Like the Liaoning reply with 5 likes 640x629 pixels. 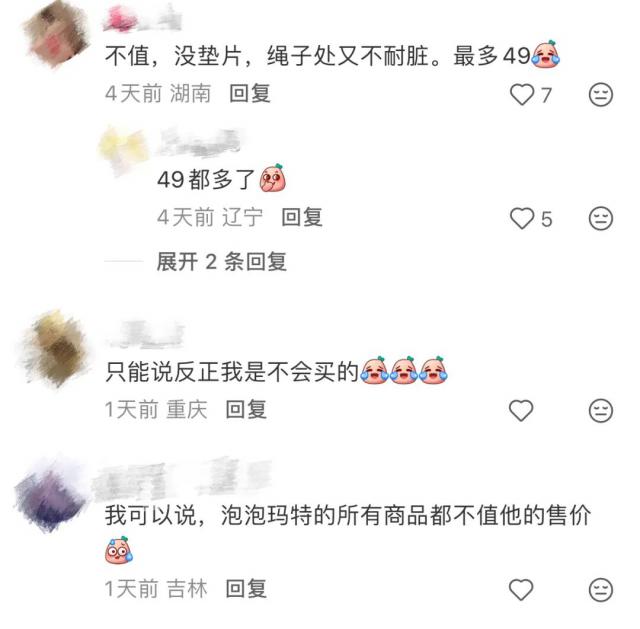pyautogui.click(x=522, y=218)
